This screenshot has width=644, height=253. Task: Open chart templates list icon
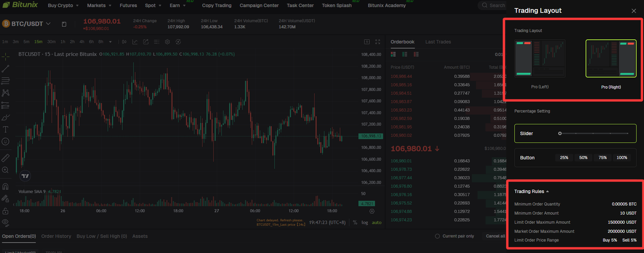tap(156, 42)
